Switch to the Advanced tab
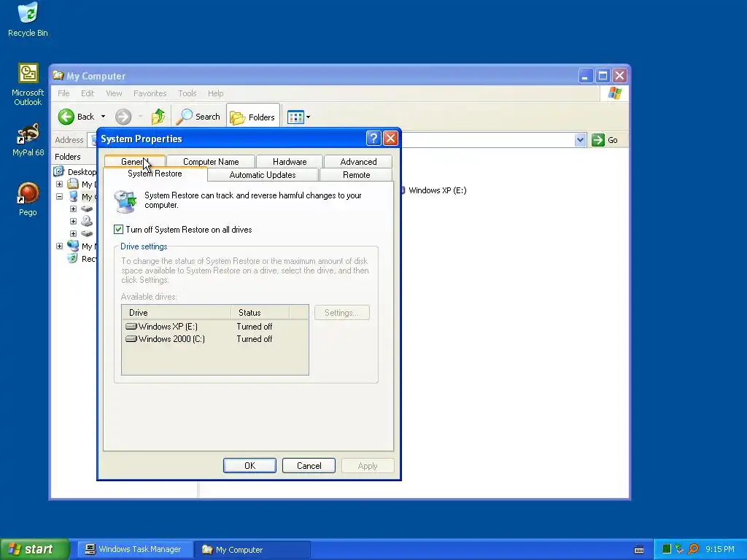Screen dimensions: 747x560 (358, 161)
